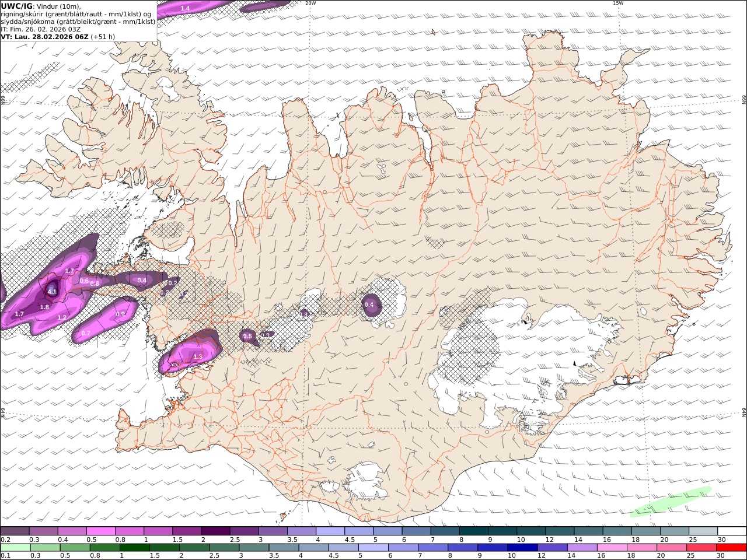The width and height of the screenshot is (747, 560).
Task: Click dark teal snow swatch labeled 8
Action: point(474,531)
